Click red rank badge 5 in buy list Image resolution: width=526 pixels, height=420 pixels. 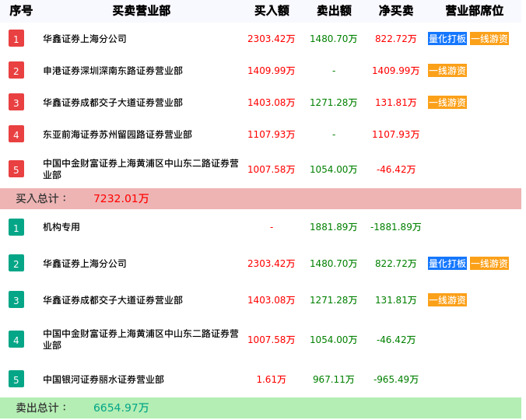(x=16, y=169)
